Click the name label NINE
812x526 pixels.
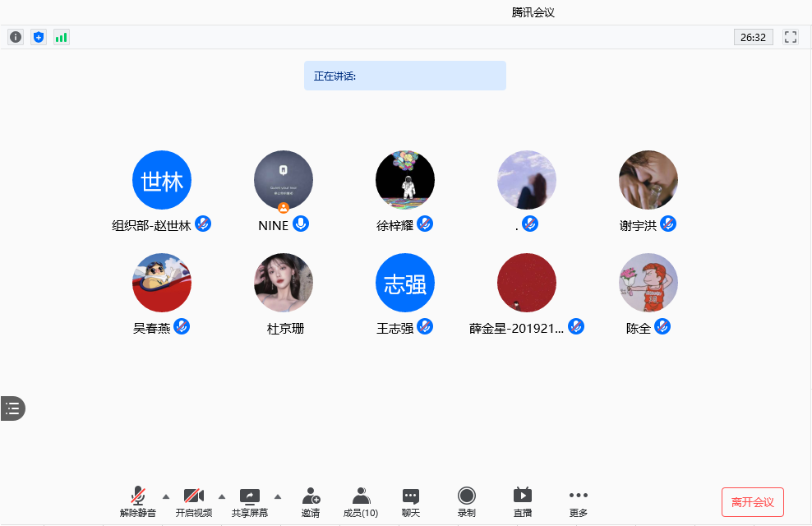(273, 226)
